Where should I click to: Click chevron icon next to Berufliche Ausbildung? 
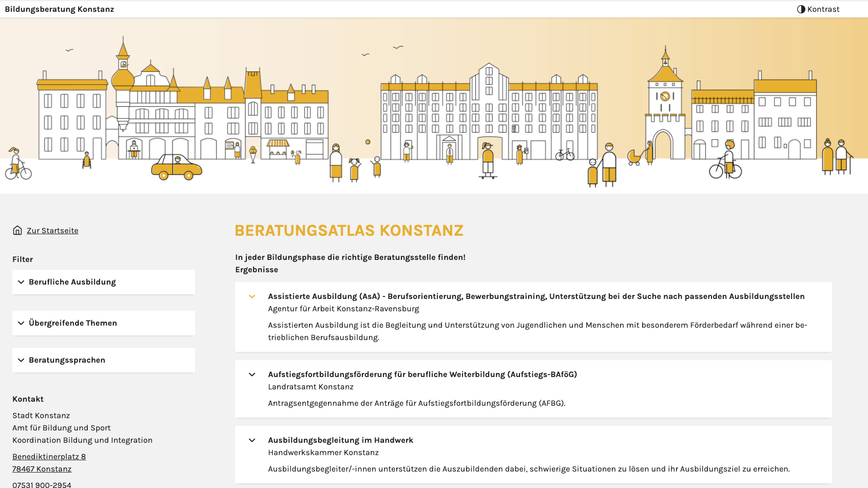click(x=21, y=282)
